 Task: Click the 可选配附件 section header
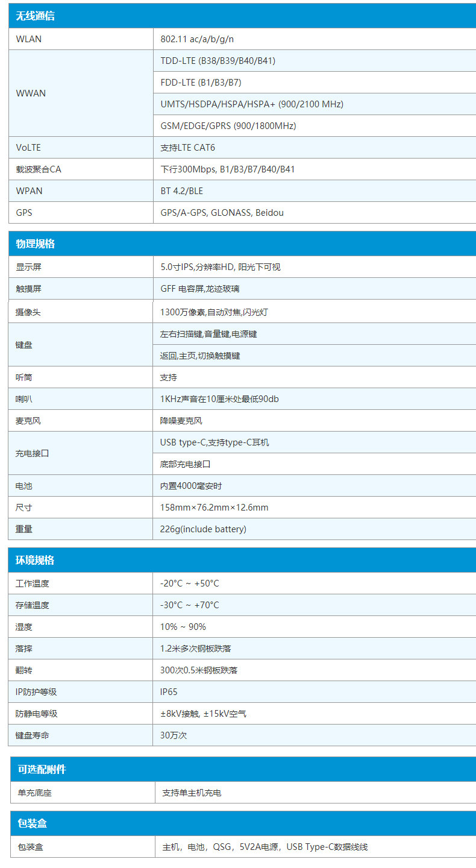[243, 769]
